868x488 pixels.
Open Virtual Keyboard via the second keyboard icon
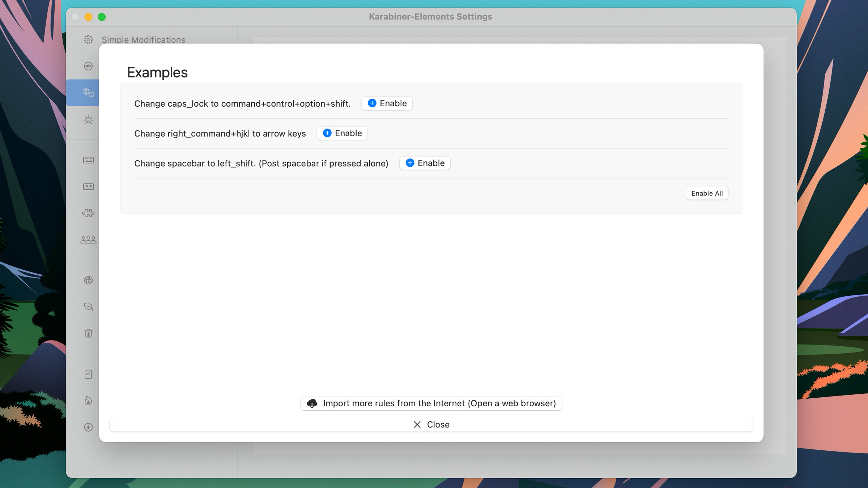(88, 187)
